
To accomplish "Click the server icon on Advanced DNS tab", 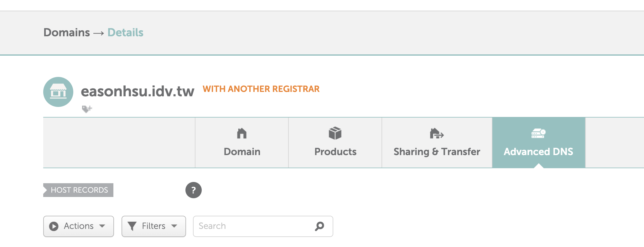I will click(x=538, y=134).
